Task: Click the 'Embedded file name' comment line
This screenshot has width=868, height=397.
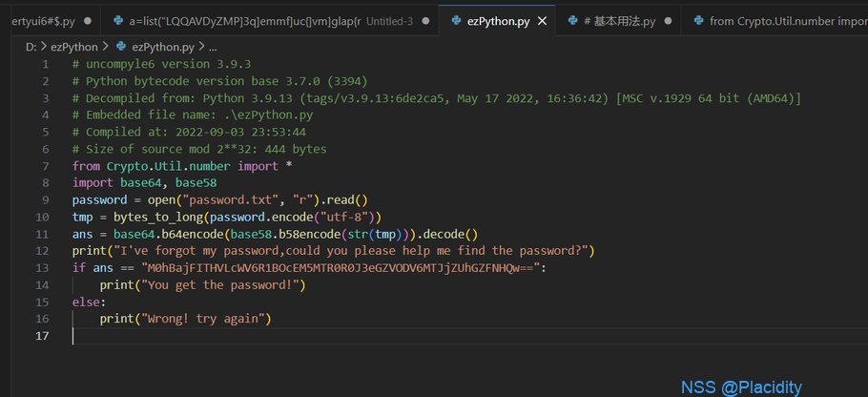Action: 193,115
